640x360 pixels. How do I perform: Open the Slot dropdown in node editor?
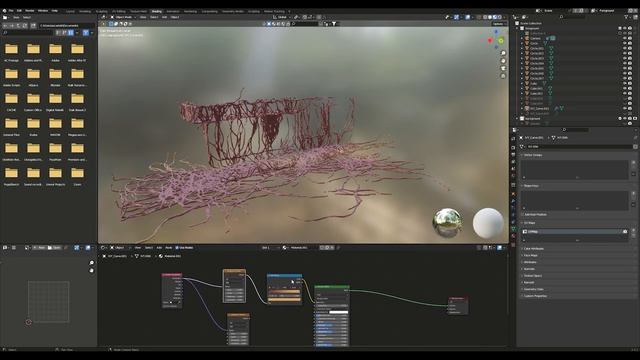tap(271, 247)
